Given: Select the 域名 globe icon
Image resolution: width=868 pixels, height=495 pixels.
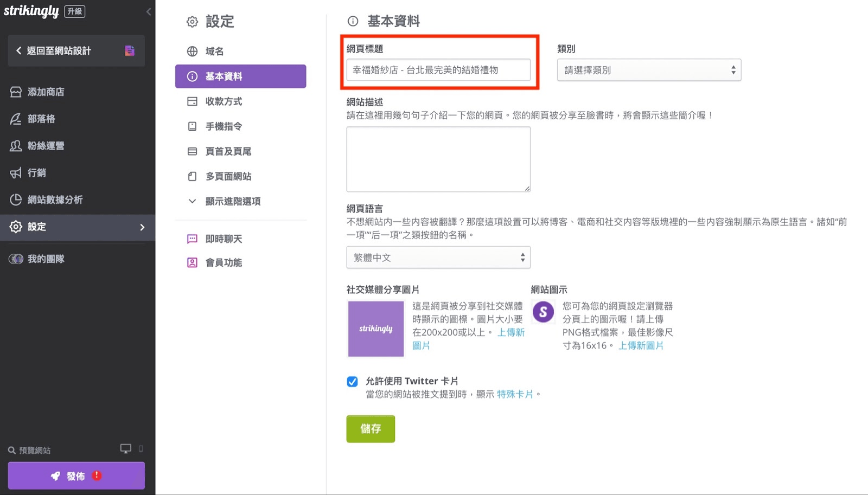Looking at the screenshot, I should point(192,51).
